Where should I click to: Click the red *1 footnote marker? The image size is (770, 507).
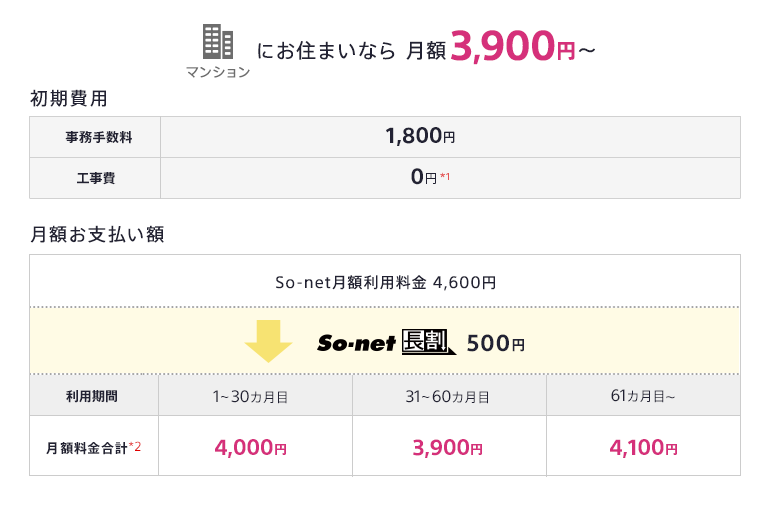click(x=445, y=178)
